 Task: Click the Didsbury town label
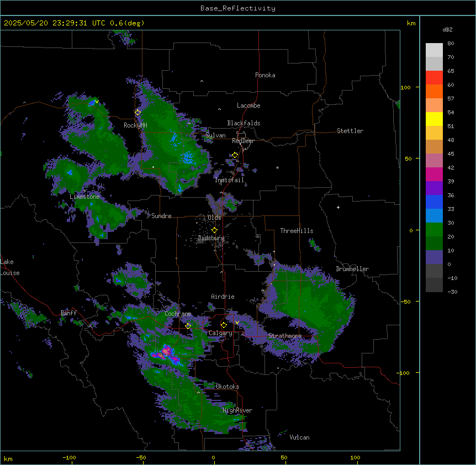211,238
